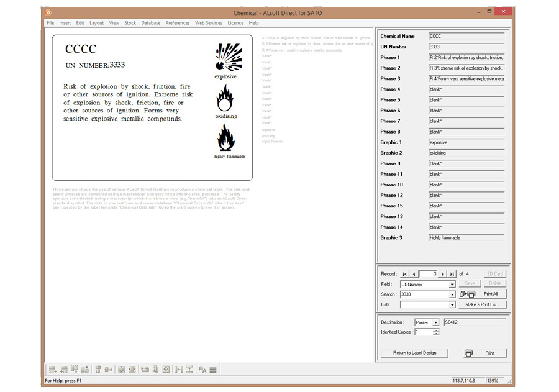Expand the Destination Printer dropdown
The width and height of the screenshot is (559, 392).
click(435, 322)
